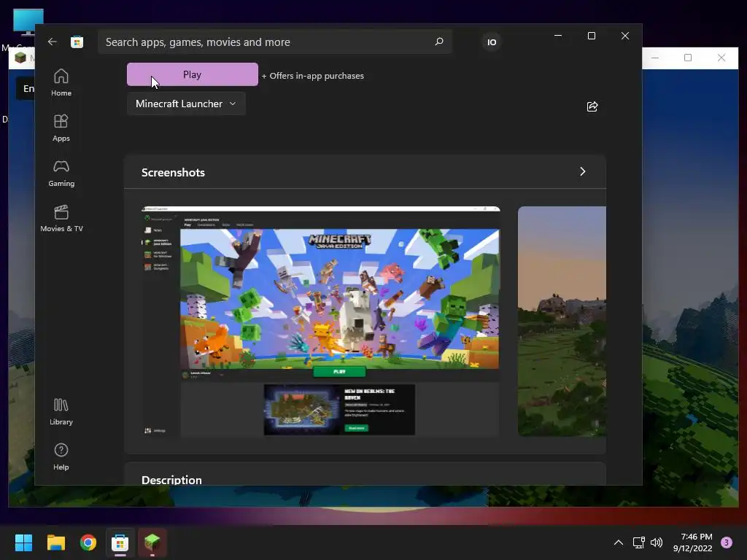This screenshot has height=560, width=747.
Task: Open the clock and date panel
Action: coord(693,542)
